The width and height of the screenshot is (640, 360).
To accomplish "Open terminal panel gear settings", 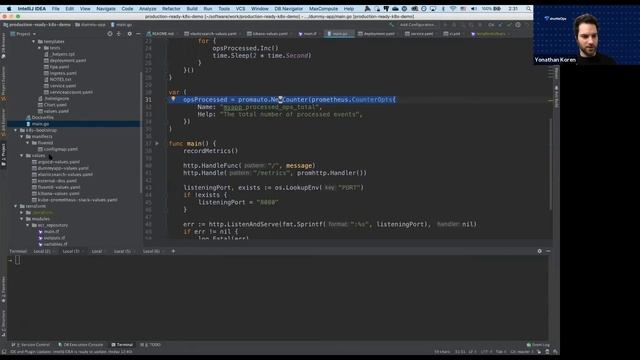I will [x=540, y=251].
